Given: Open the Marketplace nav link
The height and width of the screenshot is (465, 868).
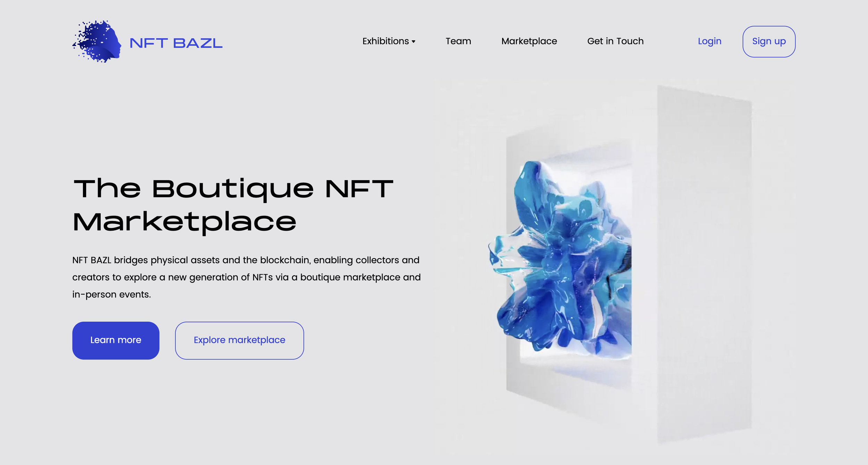Looking at the screenshot, I should [x=529, y=41].
